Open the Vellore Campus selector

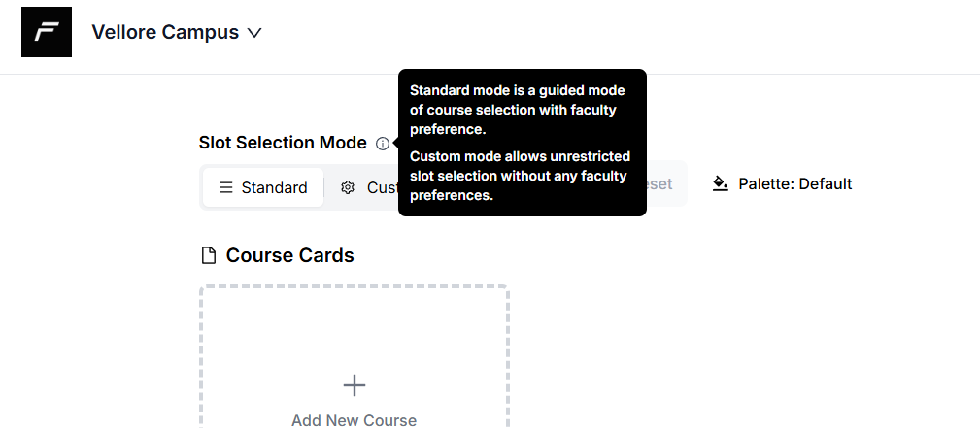177,32
